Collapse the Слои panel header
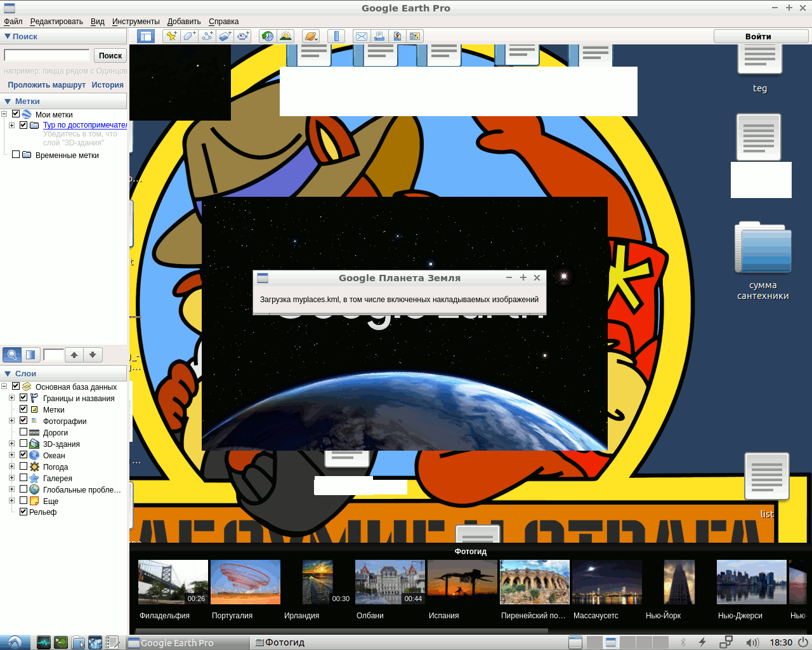 click(x=63, y=373)
